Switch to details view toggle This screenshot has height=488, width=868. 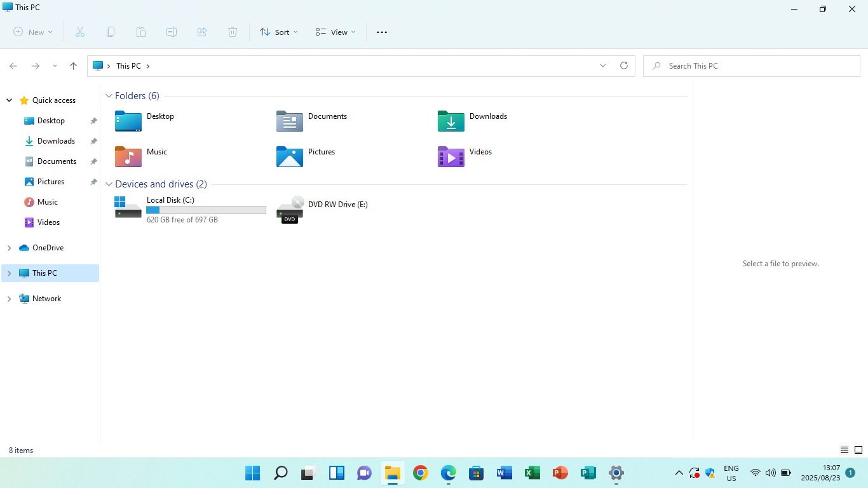(844, 450)
